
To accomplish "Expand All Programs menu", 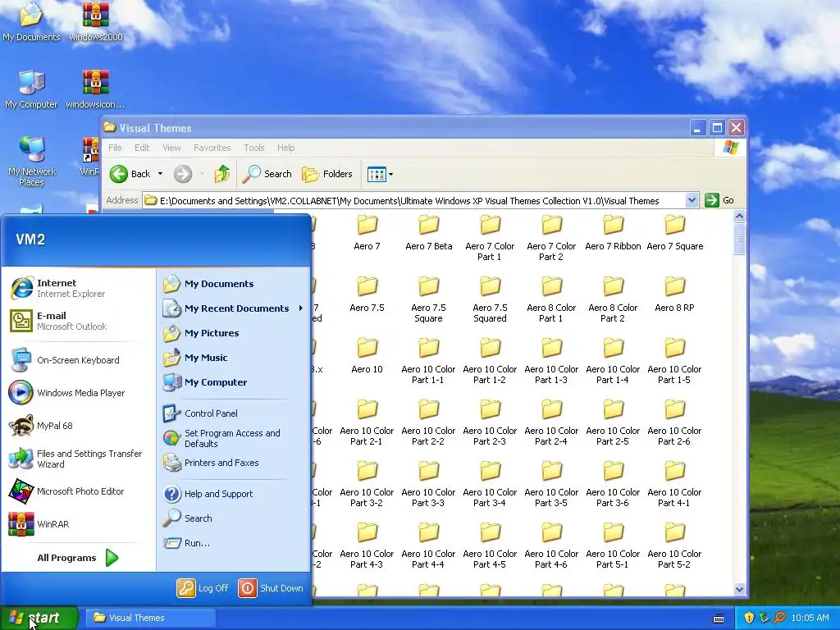I will (x=78, y=558).
